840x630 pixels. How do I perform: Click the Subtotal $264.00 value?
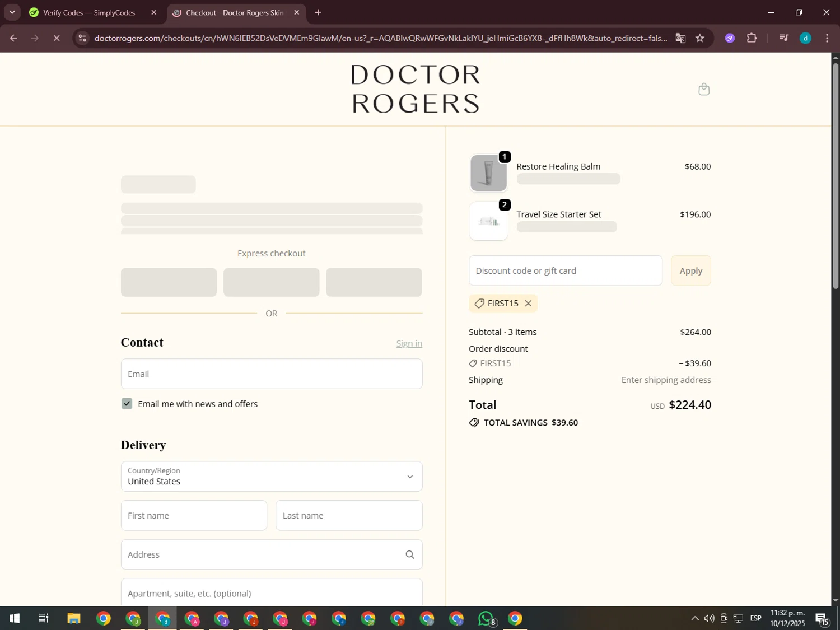[x=696, y=332]
